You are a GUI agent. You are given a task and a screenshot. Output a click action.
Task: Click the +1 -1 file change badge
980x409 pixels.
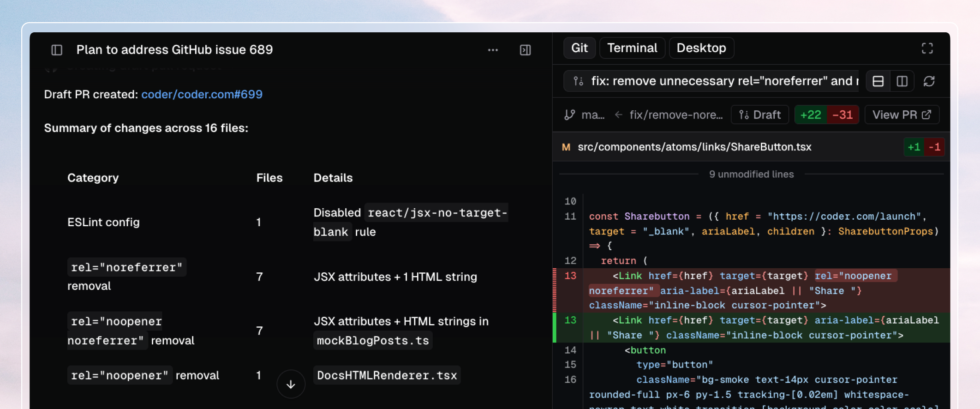pyautogui.click(x=924, y=147)
